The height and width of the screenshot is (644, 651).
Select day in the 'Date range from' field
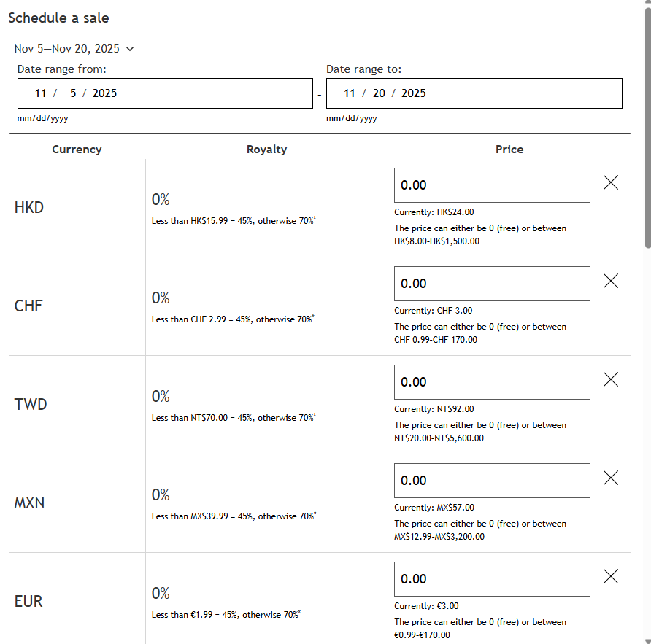73,93
